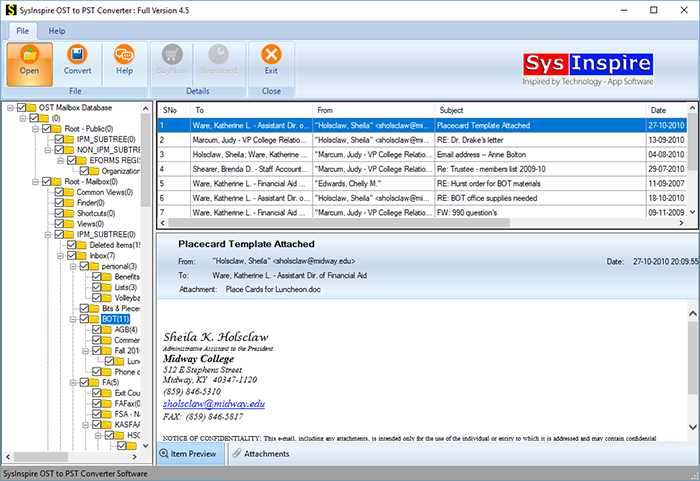Viewport: 700px width, 481px height.
Task: Click the email list scroll down arrow
Action: coord(692,212)
